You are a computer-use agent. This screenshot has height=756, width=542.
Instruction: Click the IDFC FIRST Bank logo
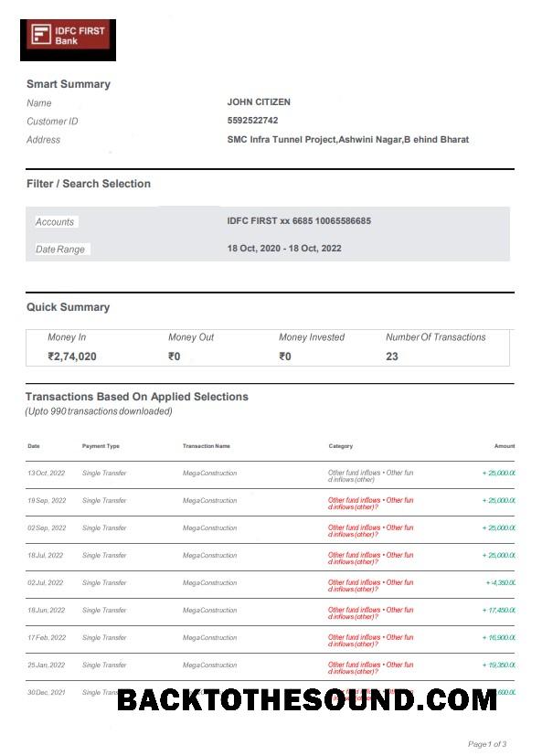coord(68,40)
